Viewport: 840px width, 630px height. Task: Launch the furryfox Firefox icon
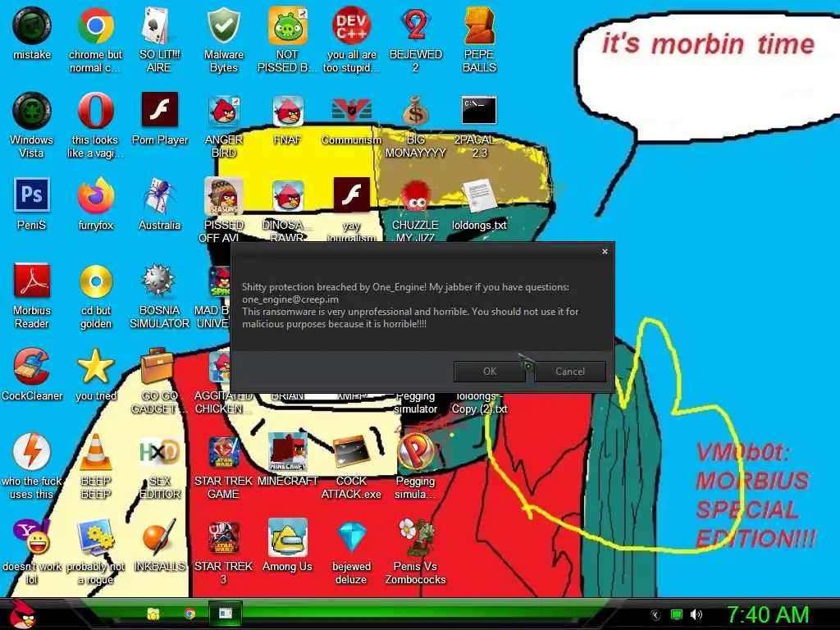coord(95,196)
